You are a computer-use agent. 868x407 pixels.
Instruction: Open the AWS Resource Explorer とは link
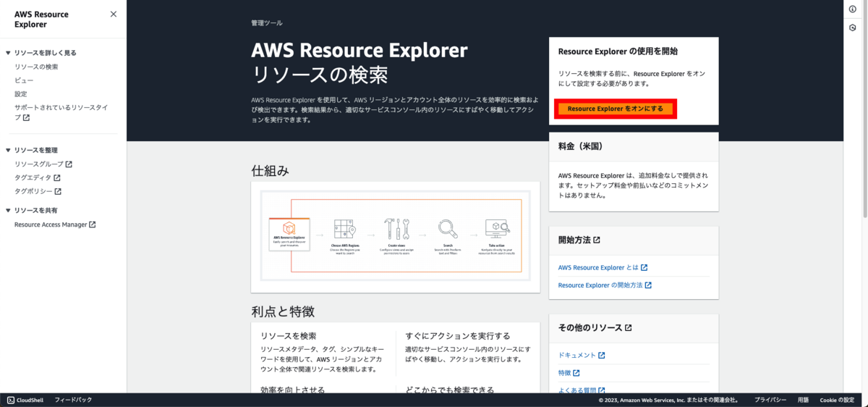pyautogui.click(x=603, y=267)
